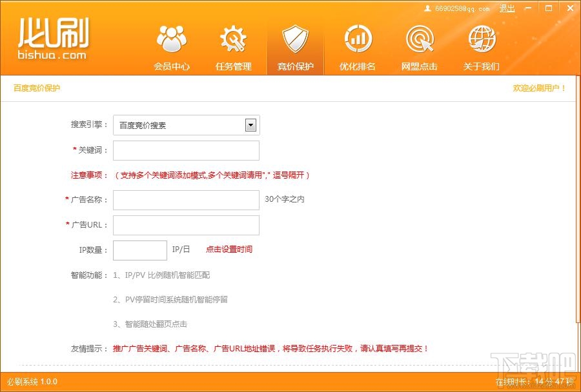Click the 广告URL input field

186,225
